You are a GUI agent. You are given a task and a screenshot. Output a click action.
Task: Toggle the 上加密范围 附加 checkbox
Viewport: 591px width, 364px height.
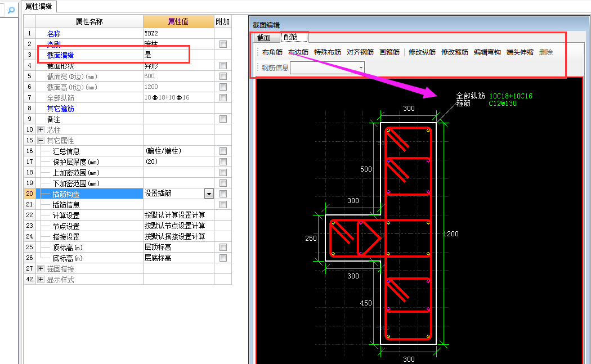coord(223,173)
